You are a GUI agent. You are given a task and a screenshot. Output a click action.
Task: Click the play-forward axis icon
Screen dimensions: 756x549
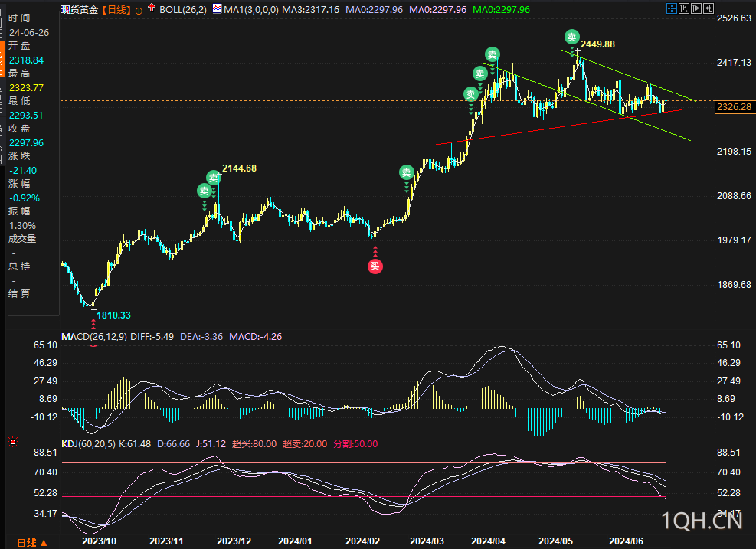696,8
